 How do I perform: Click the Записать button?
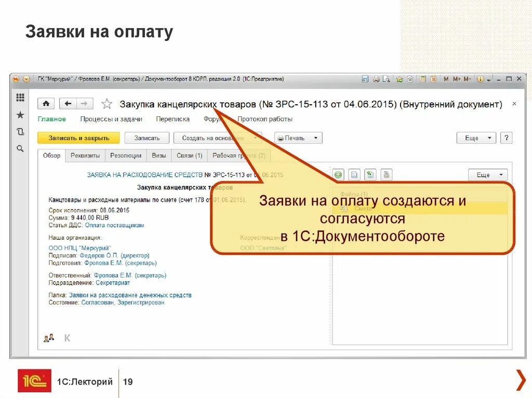[x=147, y=138]
